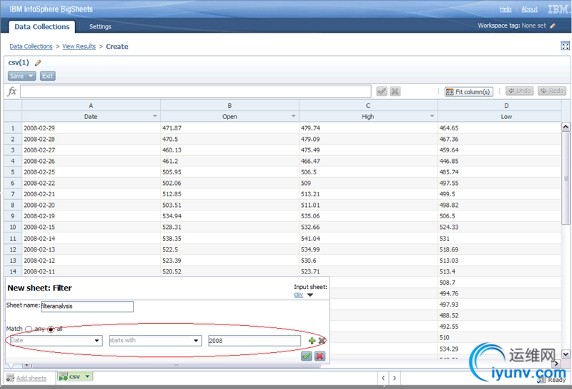Viewport: 572px width, 389px height.
Task: Click the fx formula icon
Action: point(12,91)
